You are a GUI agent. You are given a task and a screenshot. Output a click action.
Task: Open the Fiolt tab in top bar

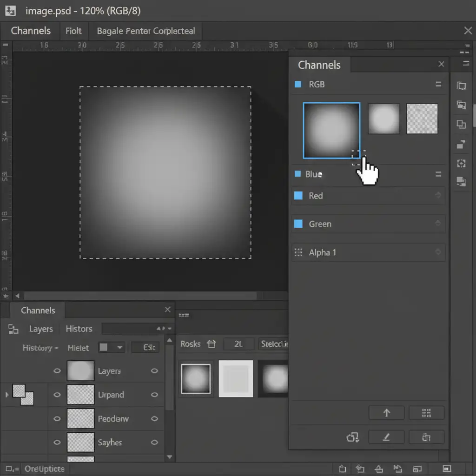73,31
